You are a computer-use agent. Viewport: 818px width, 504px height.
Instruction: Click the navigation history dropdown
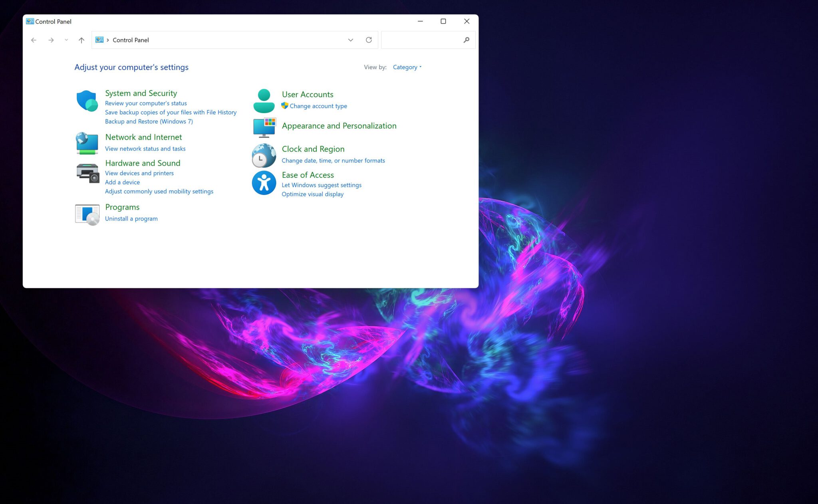coord(66,40)
